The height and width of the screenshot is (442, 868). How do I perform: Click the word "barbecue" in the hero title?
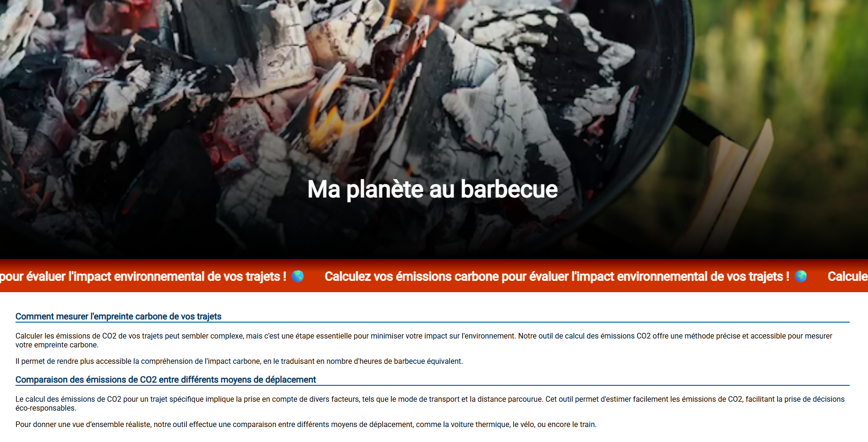pyautogui.click(x=509, y=189)
